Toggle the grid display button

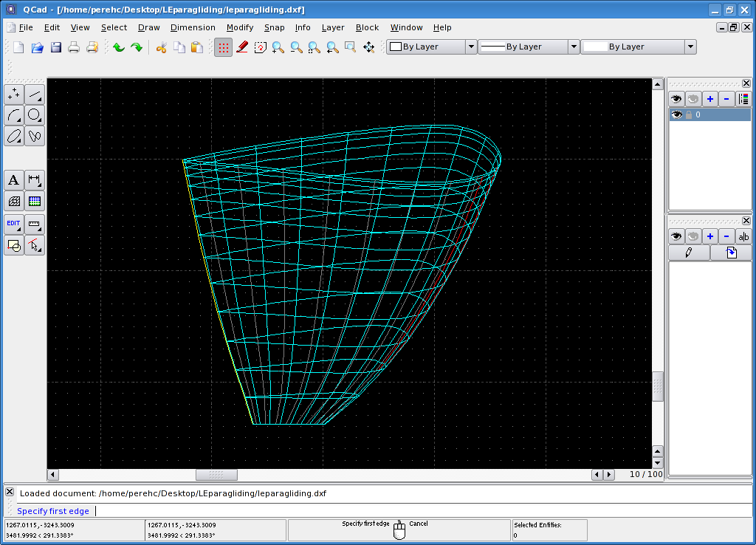coord(223,47)
